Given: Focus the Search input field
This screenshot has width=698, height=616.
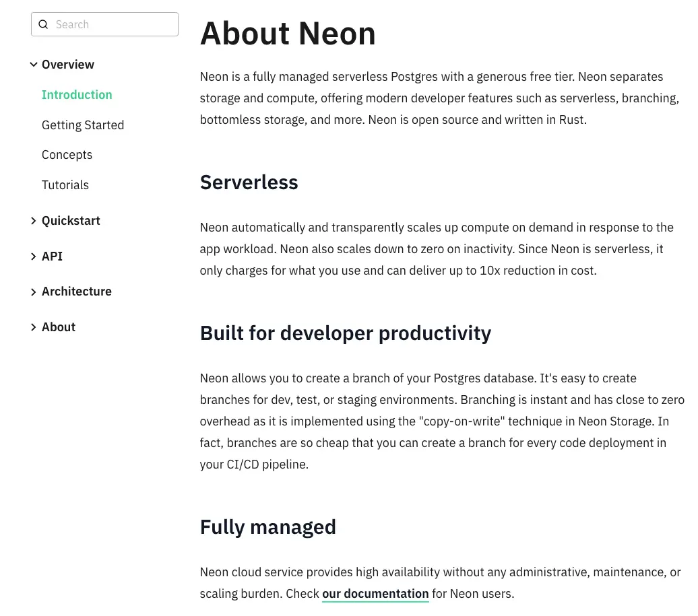Looking at the screenshot, I should (x=111, y=25).
